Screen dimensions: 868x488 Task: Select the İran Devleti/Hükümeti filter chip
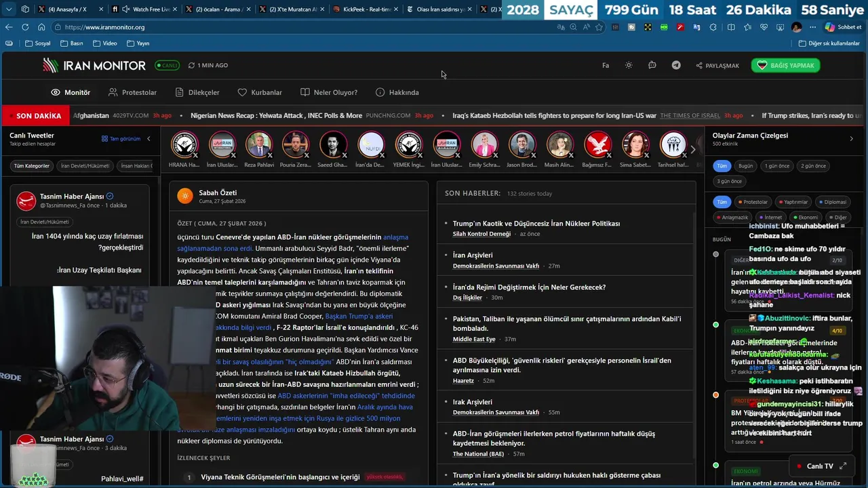coord(85,166)
